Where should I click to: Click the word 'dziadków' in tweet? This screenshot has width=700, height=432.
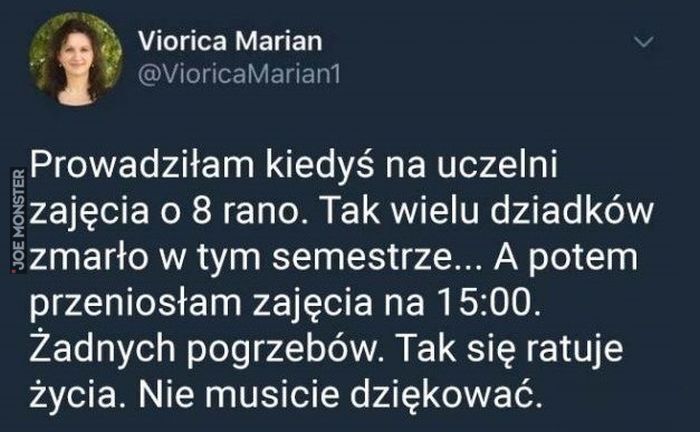click(572, 210)
